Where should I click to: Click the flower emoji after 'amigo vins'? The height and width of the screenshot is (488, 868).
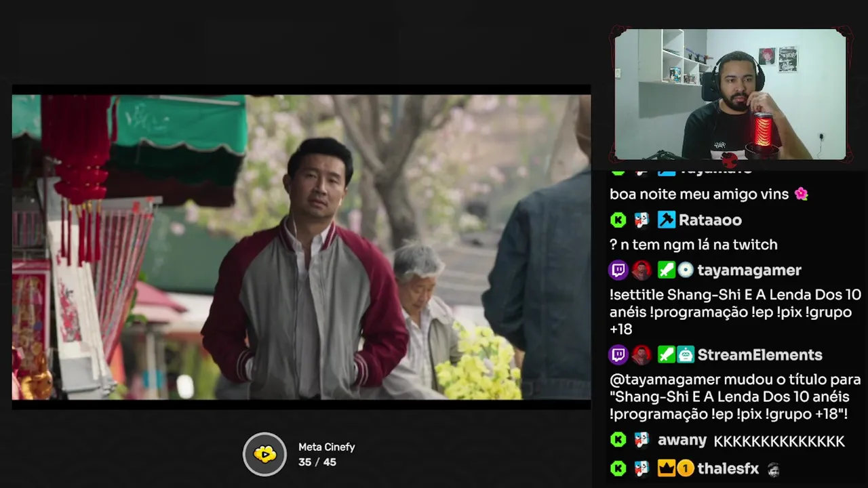[801, 194]
